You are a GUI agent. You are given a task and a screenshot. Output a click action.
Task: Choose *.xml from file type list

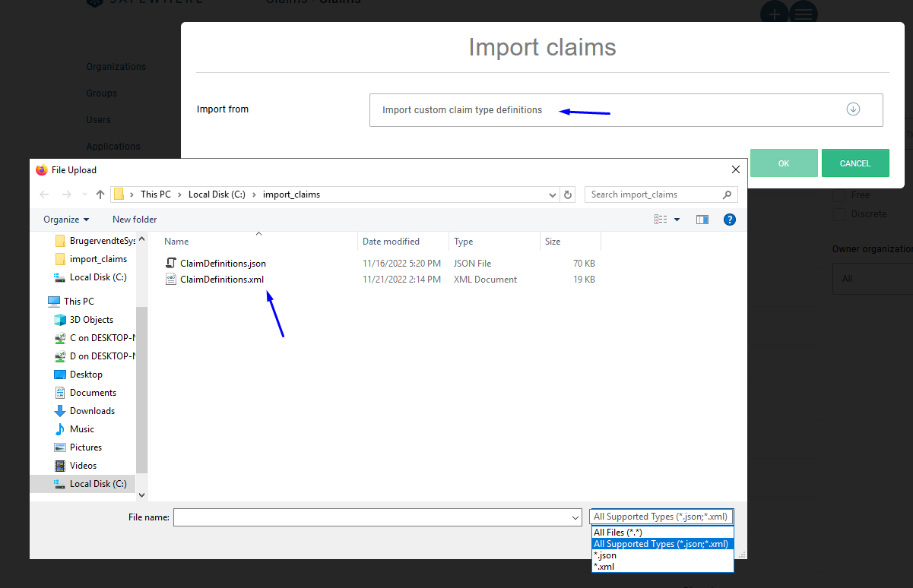(604, 567)
